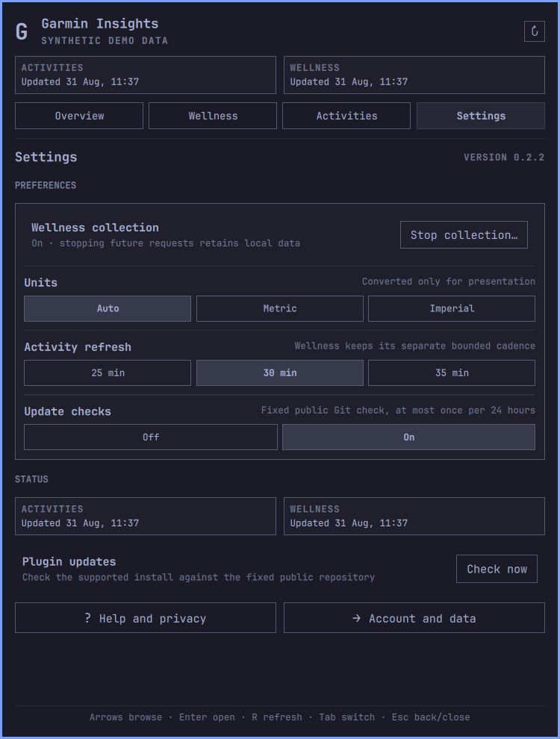Click the Status section Wellness card
This screenshot has height=739, width=560.
[x=414, y=516]
